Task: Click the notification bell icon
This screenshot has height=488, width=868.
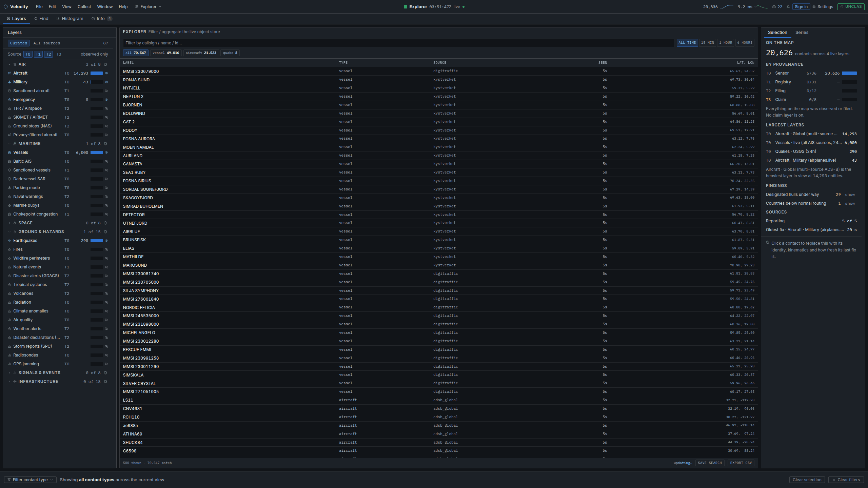Action: click(788, 7)
